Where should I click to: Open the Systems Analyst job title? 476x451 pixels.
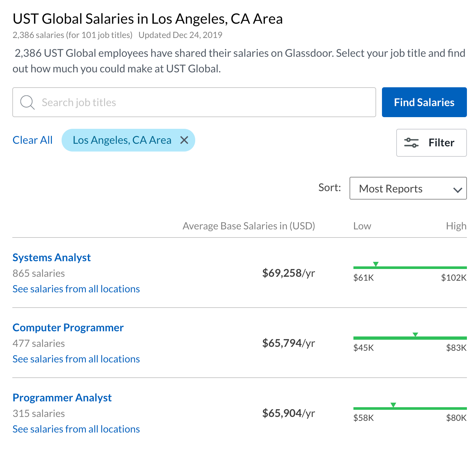click(x=52, y=258)
